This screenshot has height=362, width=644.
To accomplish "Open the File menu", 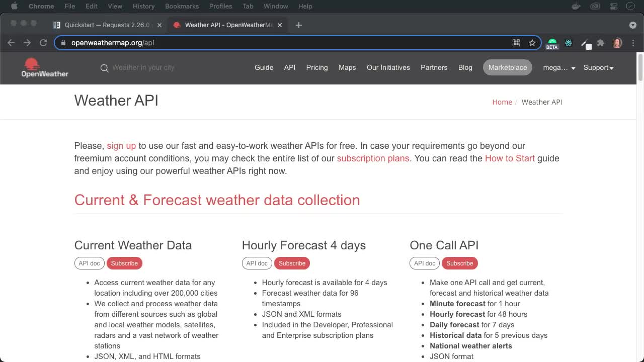I will [70, 6].
